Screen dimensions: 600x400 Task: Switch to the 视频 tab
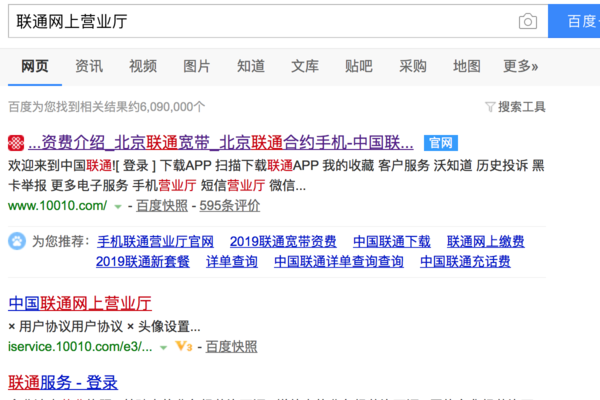[x=143, y=66]
